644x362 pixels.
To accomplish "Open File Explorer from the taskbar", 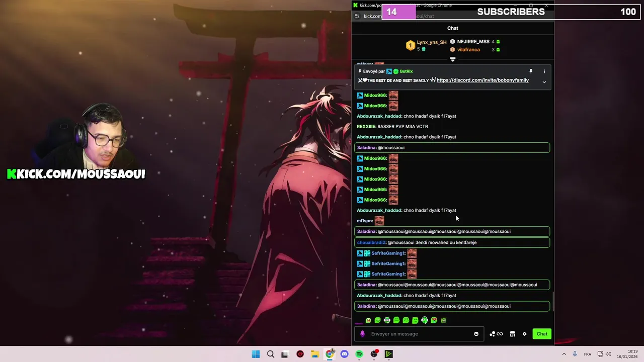I will [315, 354].
